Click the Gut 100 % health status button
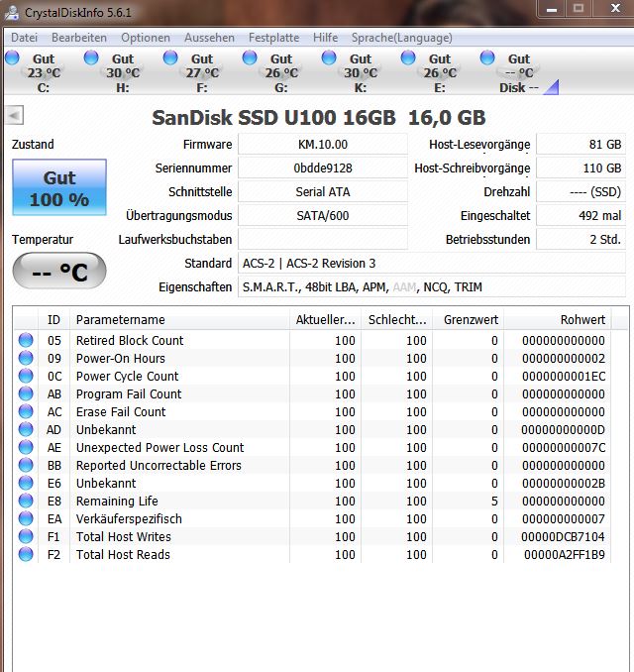634x672 pixels. click(x=59, y=187)
